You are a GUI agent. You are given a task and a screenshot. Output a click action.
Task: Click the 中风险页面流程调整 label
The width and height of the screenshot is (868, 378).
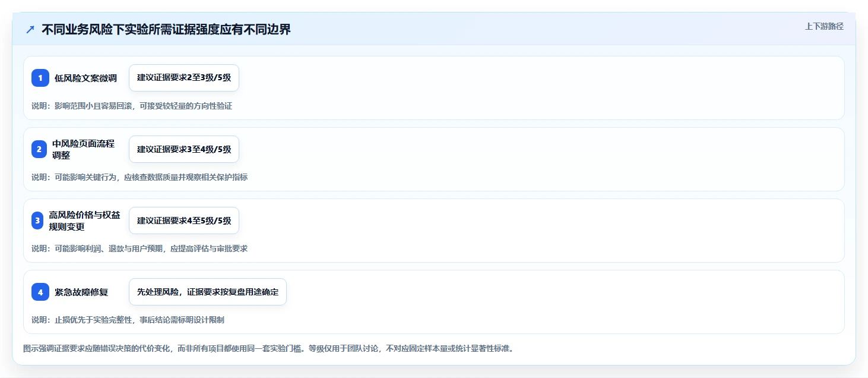(x=83, y=149)
